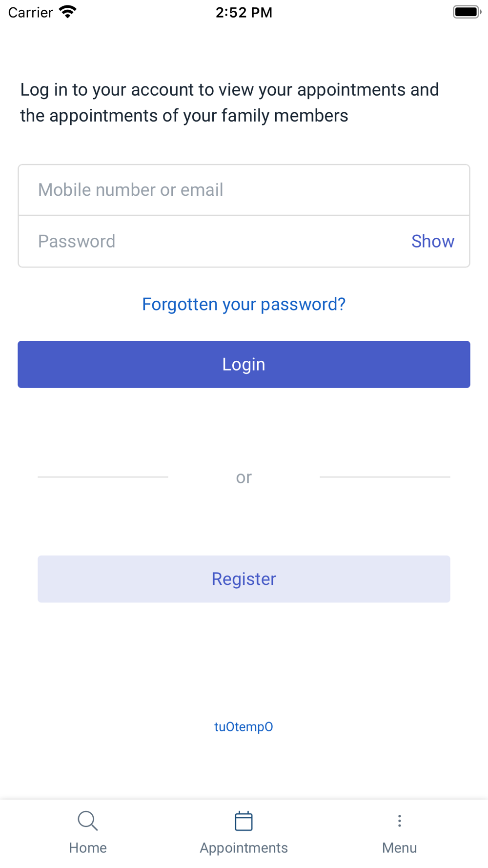Tap the "Log in to your account" heading text
The height and width of the screenshot is (868, 488).
(x=229, y=103)
